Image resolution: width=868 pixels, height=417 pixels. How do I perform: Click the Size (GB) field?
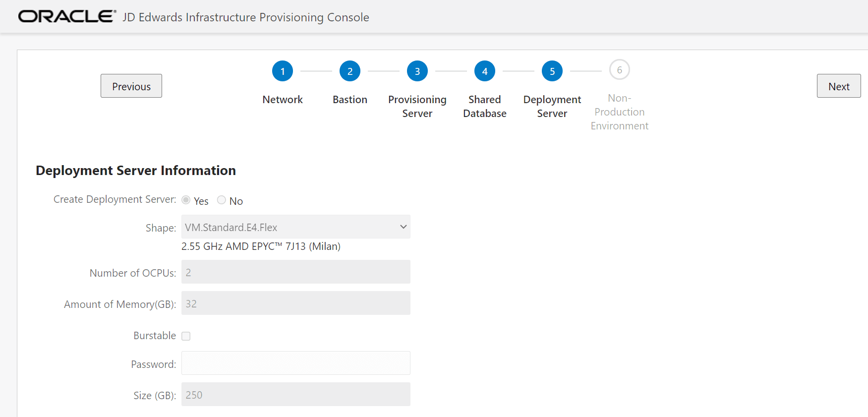(296, 394)
